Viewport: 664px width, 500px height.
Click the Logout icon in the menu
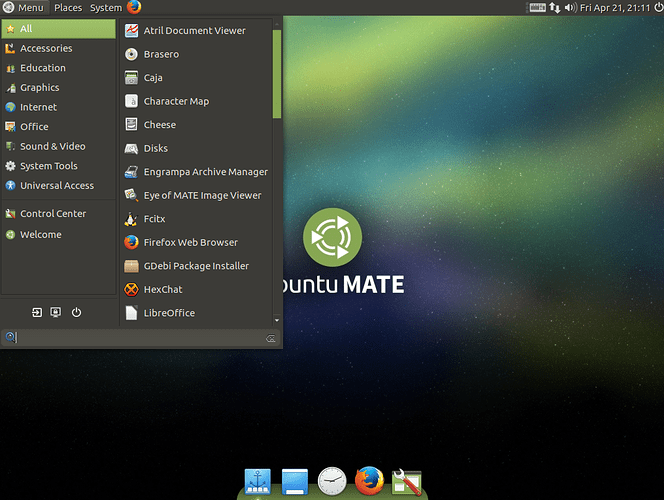point(37,312)
